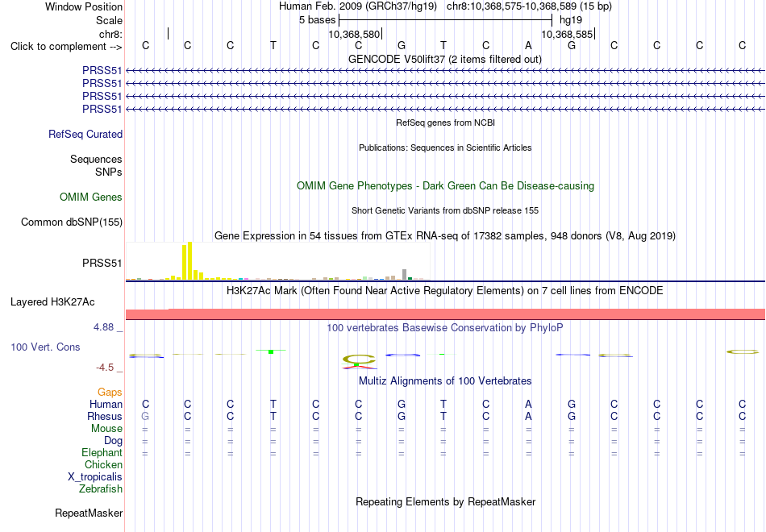
Task: Click the Zebrafish species label
Action: point(101,488)
